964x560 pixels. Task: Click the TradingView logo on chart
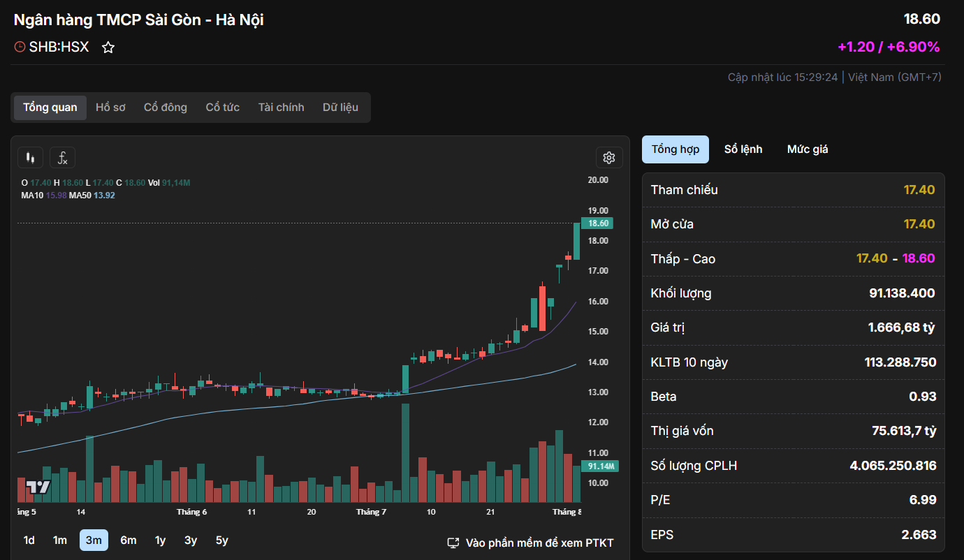point(38,487)
